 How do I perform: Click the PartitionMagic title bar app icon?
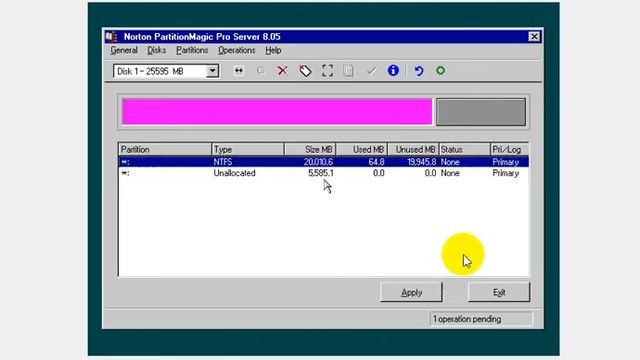[111, 37]
